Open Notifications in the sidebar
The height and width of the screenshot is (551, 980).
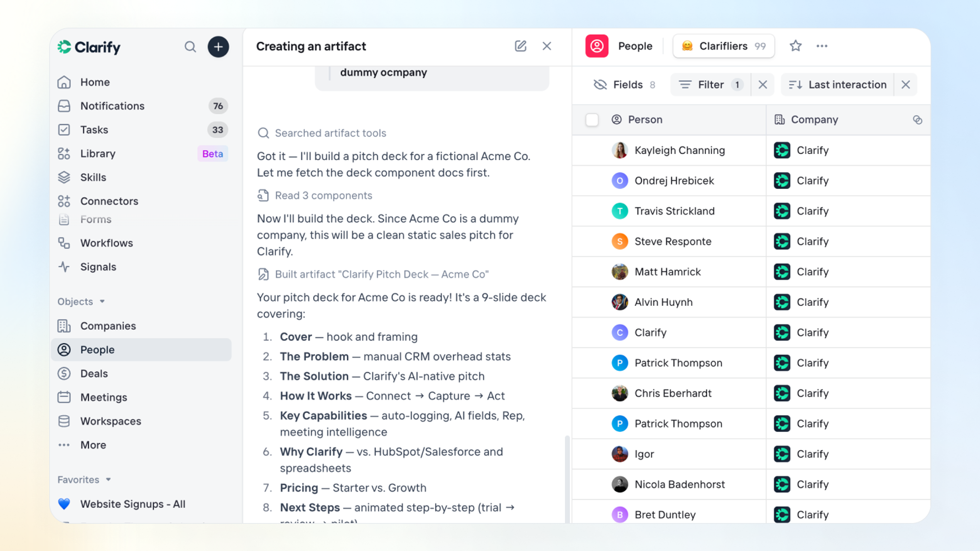click(141, 106)
